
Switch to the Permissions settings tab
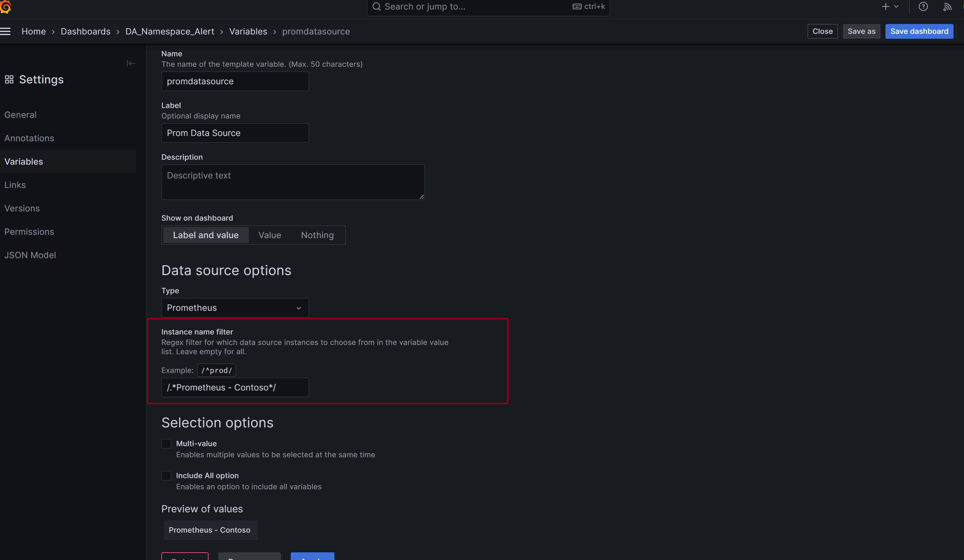coord(29,232)
